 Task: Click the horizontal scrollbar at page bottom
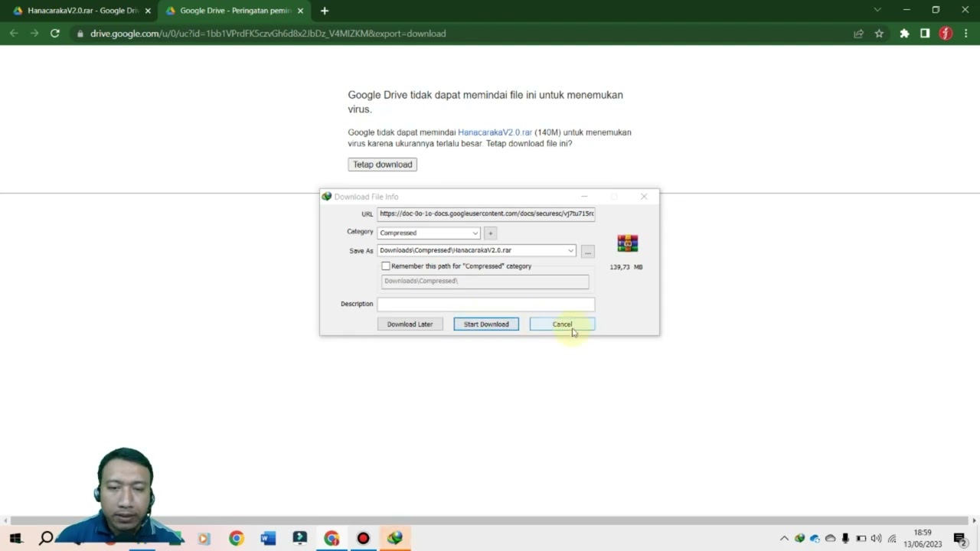pos(490,520)
